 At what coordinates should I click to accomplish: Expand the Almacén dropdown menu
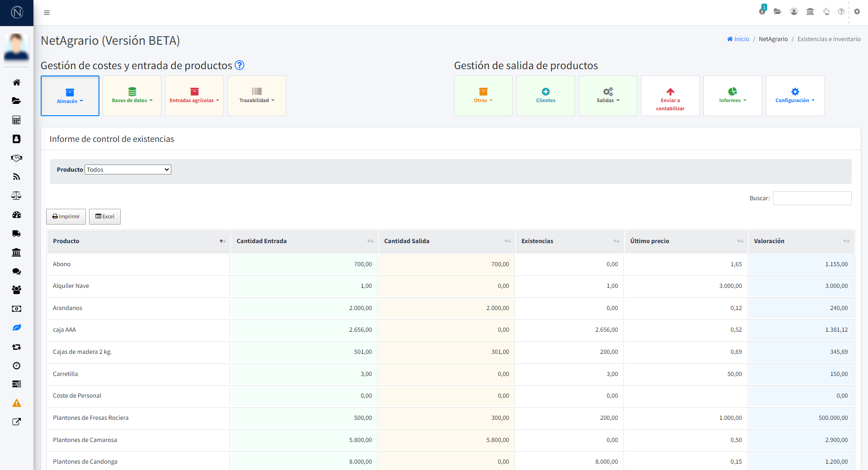pyautogui.click(x=70, y=96)
